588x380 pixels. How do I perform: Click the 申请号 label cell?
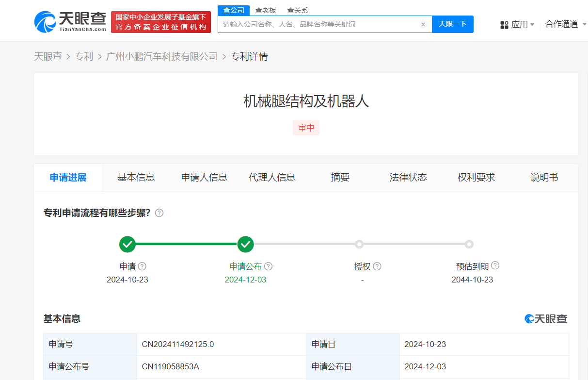tap(90, 344)
